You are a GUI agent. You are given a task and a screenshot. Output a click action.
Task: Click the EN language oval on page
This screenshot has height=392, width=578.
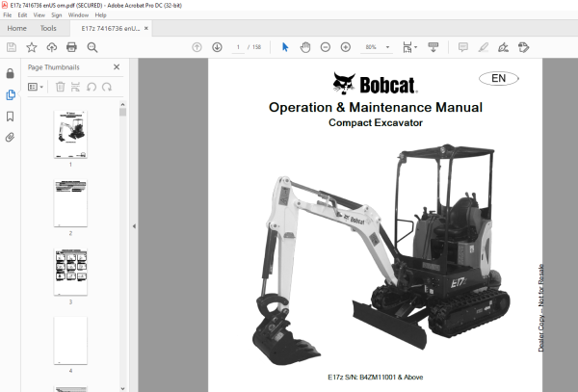499,78
